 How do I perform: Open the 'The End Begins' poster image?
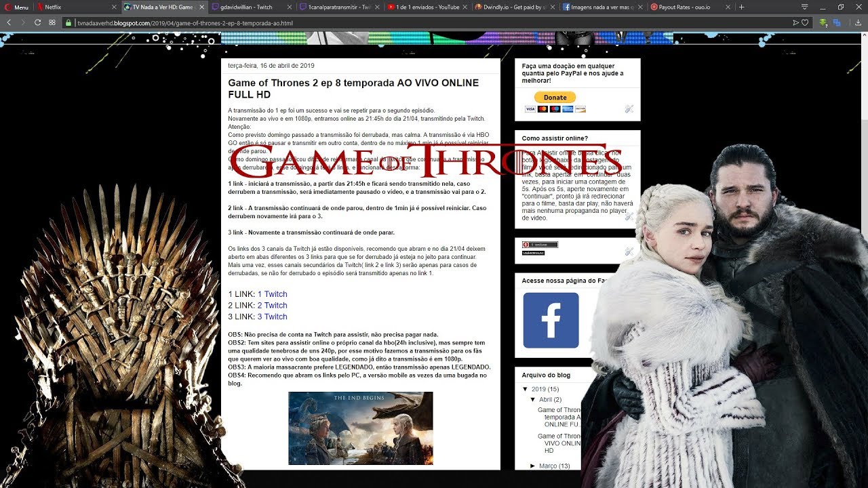click(361, 428)
